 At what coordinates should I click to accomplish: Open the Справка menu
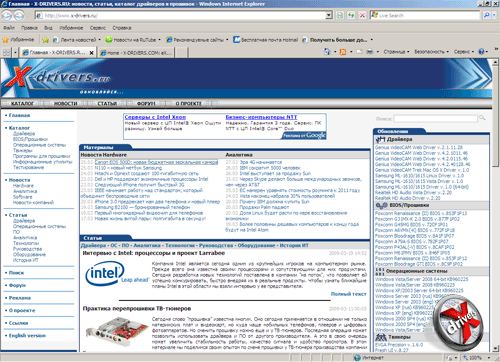pyautogui.click(x=122, y=28)
